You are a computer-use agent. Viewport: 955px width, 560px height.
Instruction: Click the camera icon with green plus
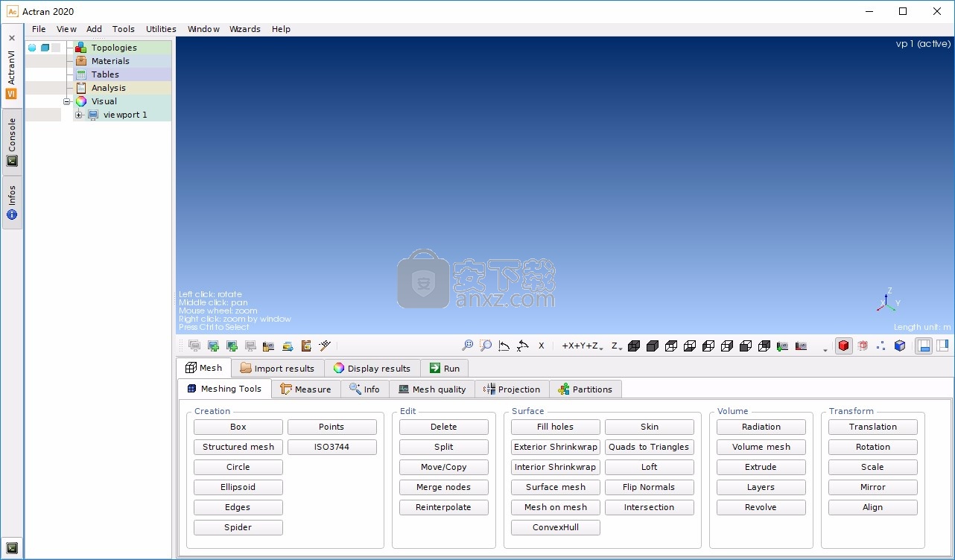783,346
